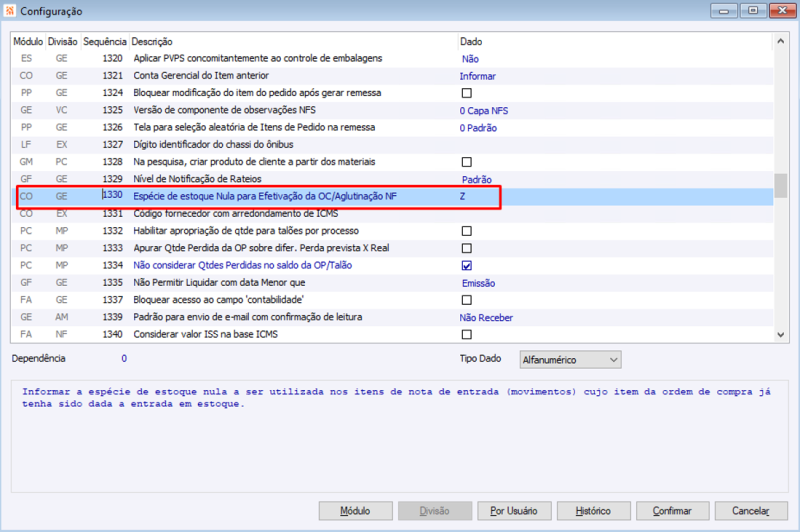Select row Conta Gerencial do Item anterior
Viewport: 800px width, 532px height.
(x=392, y=76)
